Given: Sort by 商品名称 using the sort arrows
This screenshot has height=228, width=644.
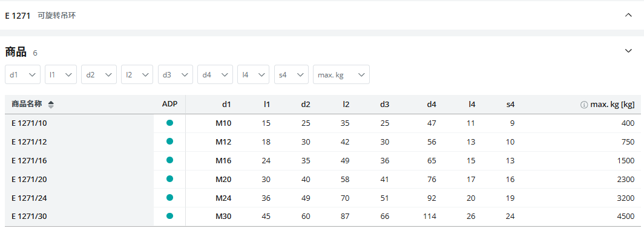Looking at the screenshot, I should (51, 105).
